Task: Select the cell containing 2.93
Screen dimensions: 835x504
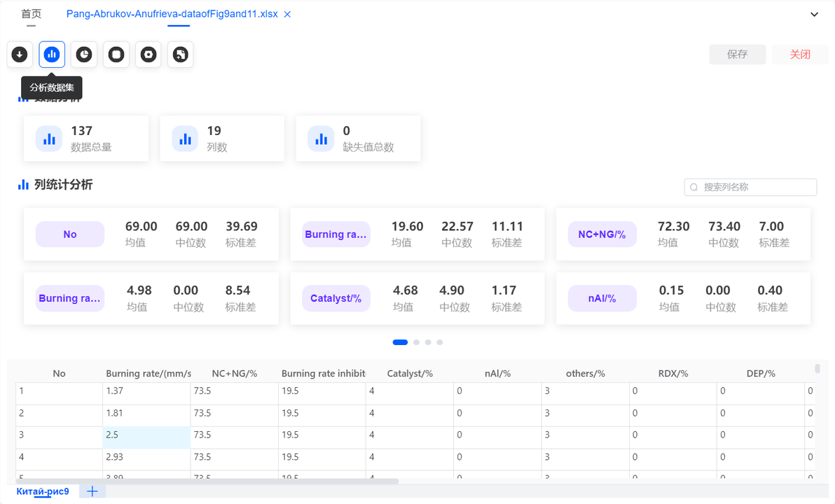Action: (x=146, y=459)
